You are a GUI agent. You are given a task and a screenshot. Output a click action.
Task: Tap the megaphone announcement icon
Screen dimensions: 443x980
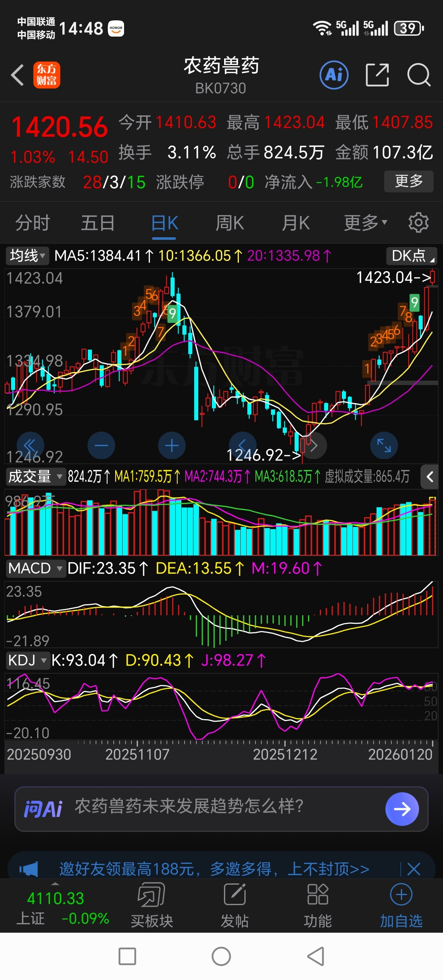click(28, 869)
